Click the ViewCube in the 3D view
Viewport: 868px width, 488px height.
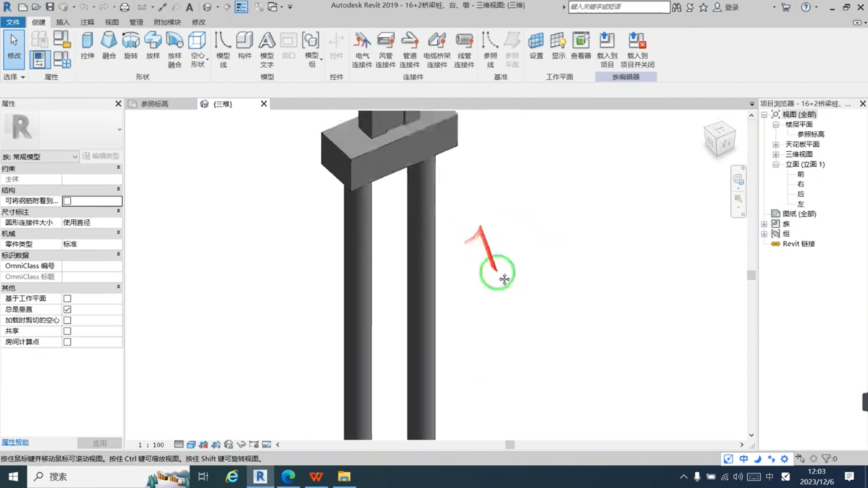[720, 140]
